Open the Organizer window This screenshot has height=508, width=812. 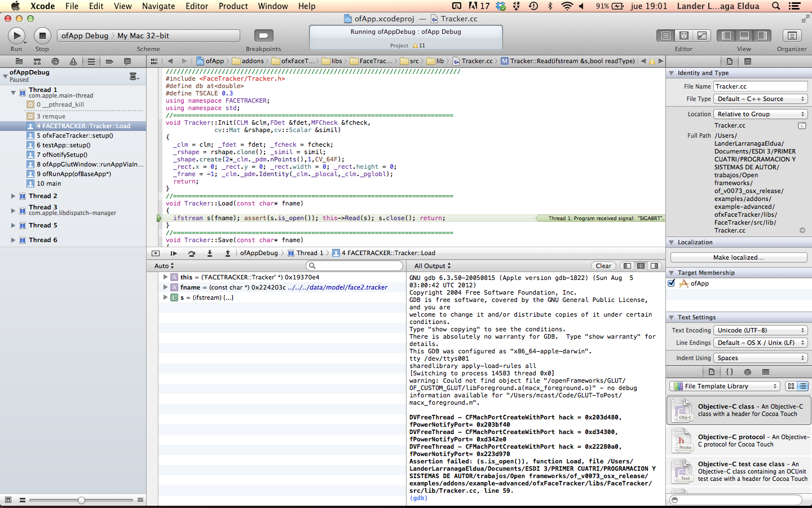792,36
